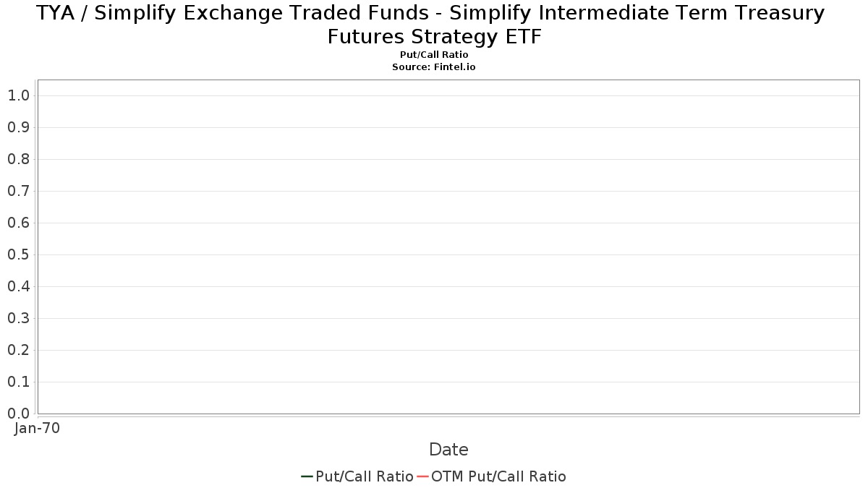Click the red OTM Put/Call Ratio swatch
This screenshot has width=868, height=488.
click(423, 476)
